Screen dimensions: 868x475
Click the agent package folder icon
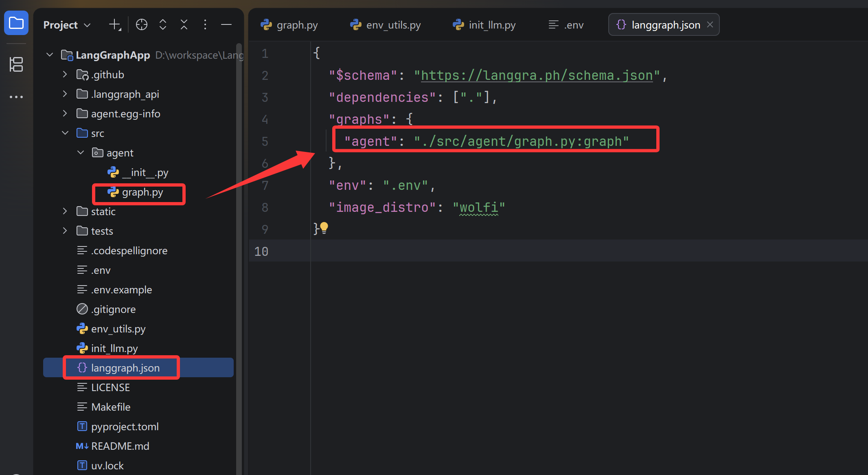pyautogui.click(x=98, y=152)
